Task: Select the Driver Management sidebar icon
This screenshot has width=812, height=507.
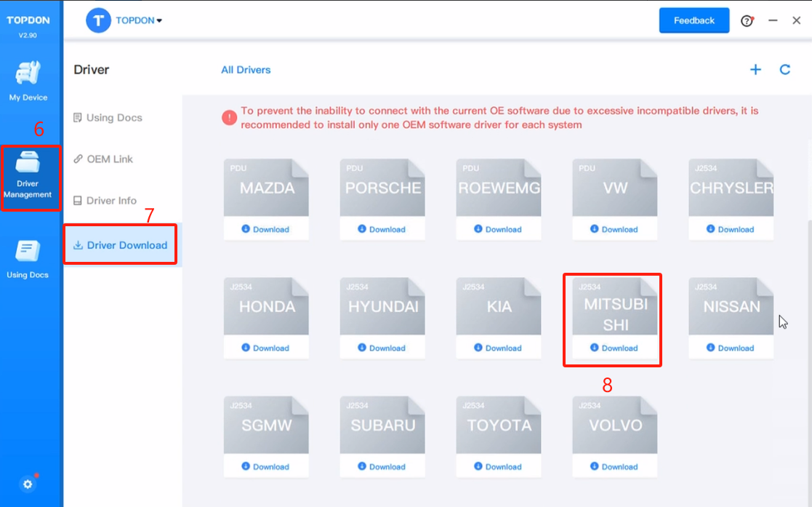Action: click(29, 177)
